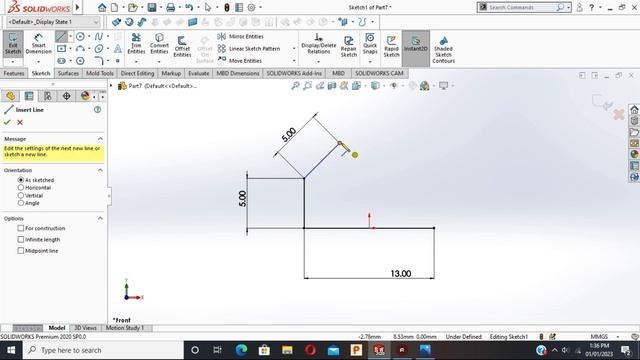Open the Options gear icon

coord(251,7)
